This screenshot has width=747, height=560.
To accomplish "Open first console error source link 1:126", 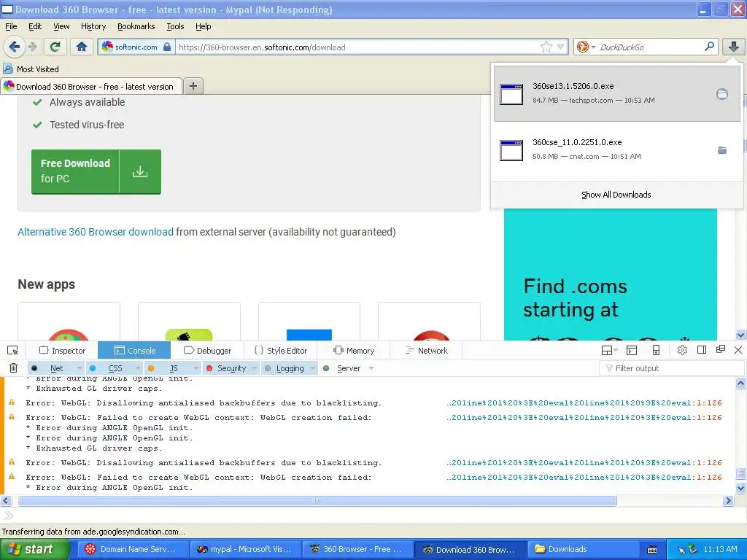I will pos(584,402).
